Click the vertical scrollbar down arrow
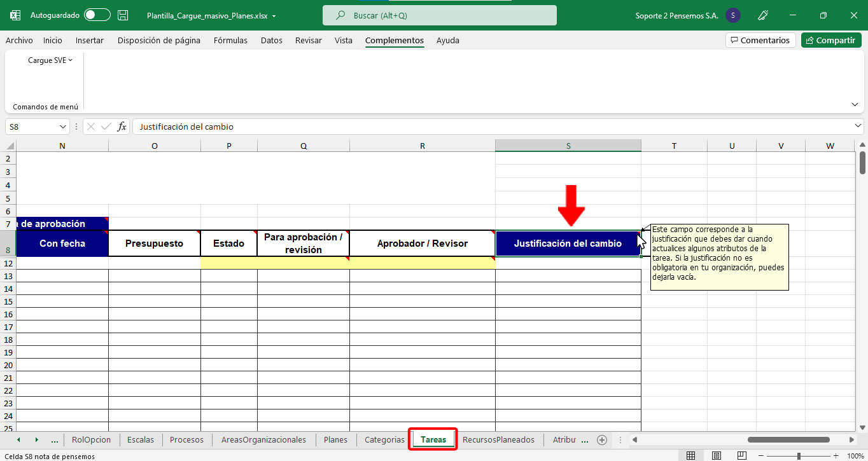 pos(862,427)
